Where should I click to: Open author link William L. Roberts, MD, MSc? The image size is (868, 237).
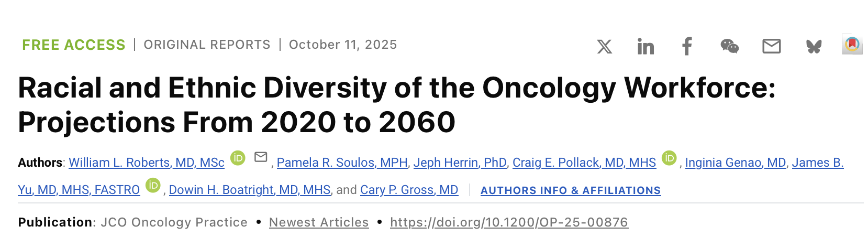[x=147, y=163]
